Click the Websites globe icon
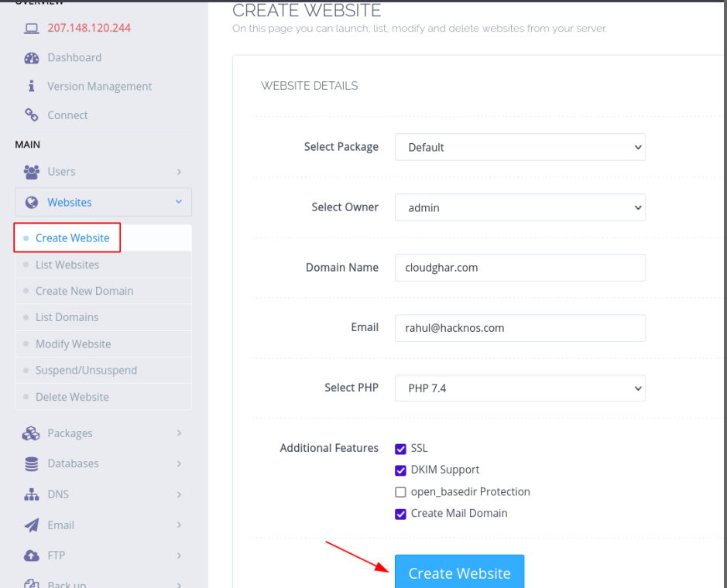The image size is (727, 588). click(x=32, y=203)
